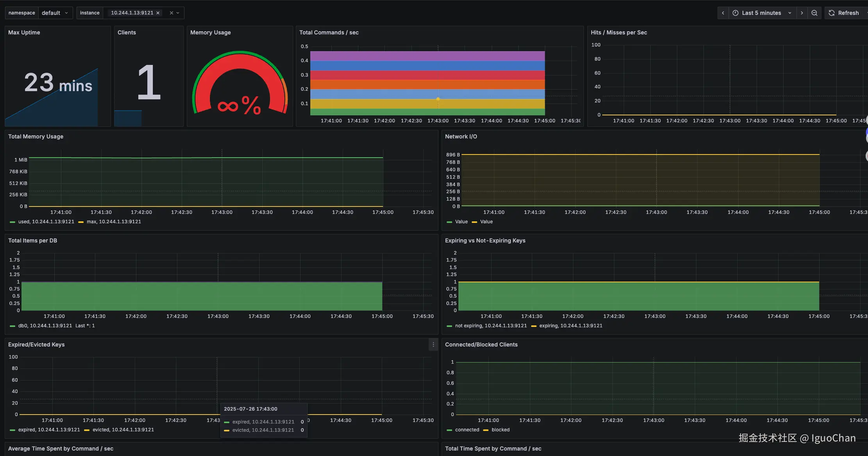
Task: Click the Total Memory Usage panel title
Action: coord(36,136)
